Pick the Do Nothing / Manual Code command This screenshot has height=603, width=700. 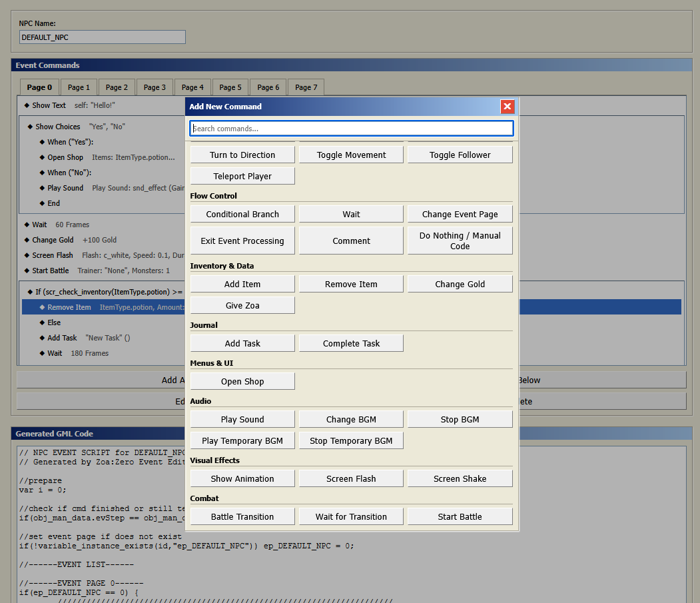point(460,241)
